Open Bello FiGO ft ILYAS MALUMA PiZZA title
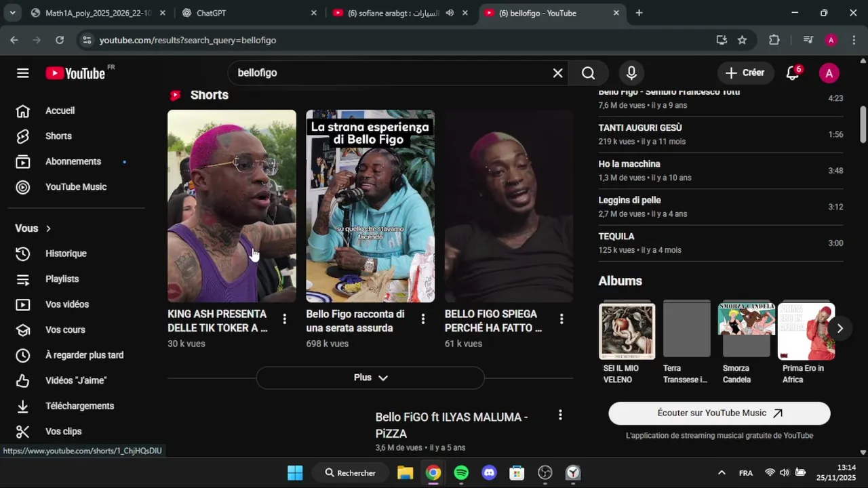 point(452,425)
